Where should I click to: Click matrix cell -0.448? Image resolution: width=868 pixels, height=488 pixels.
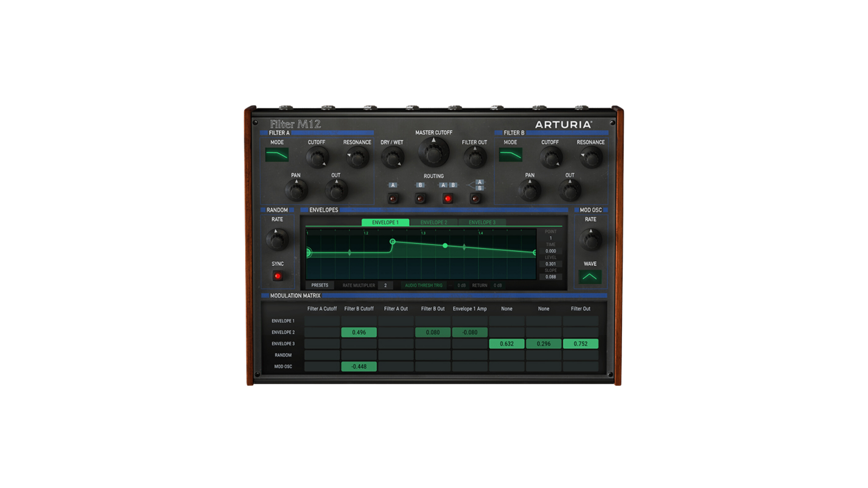click(x=359, y=366)
